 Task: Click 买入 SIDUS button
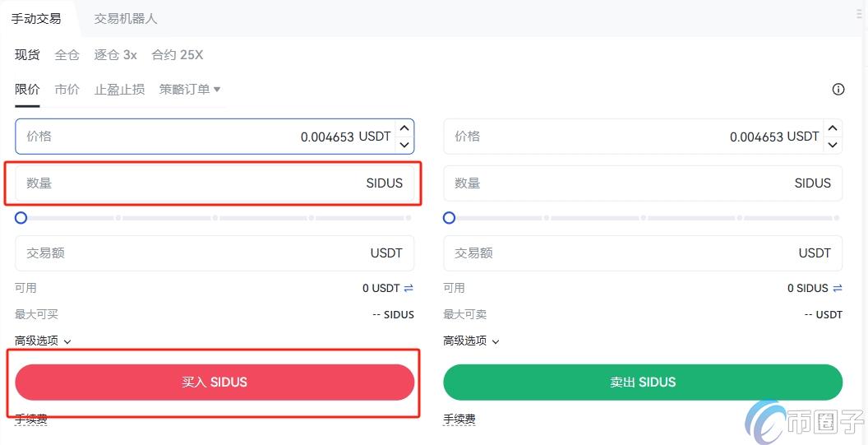pyautogui.click(x=215, y=382)
